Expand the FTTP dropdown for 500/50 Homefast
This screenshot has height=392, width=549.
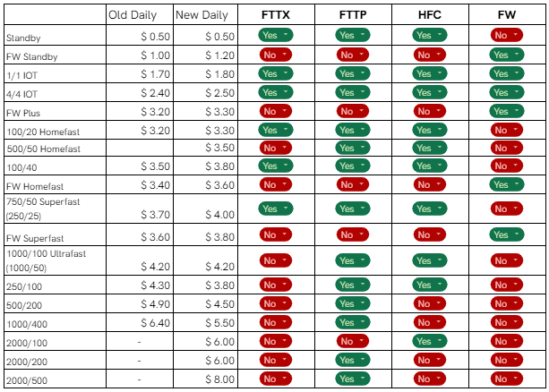click(x=353, y=147)
